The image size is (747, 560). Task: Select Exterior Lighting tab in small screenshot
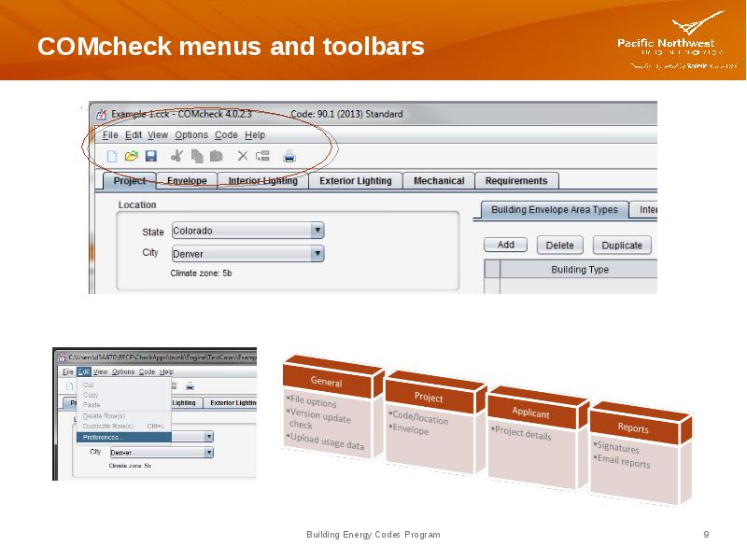(231, 403)
